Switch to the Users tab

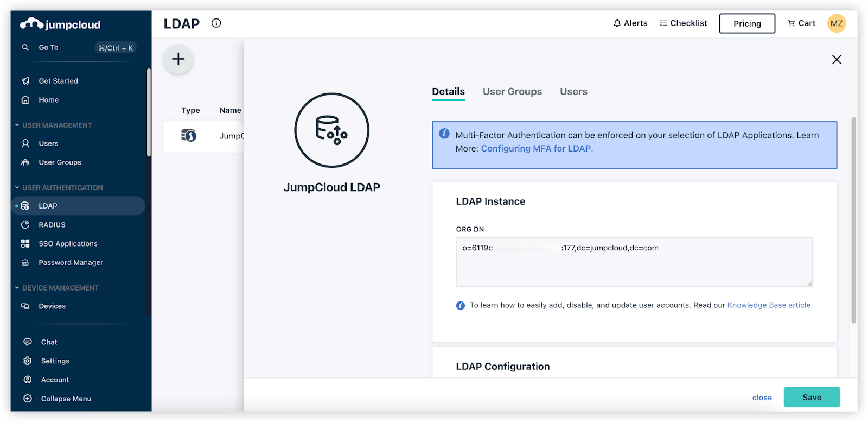tap(573, 92)
